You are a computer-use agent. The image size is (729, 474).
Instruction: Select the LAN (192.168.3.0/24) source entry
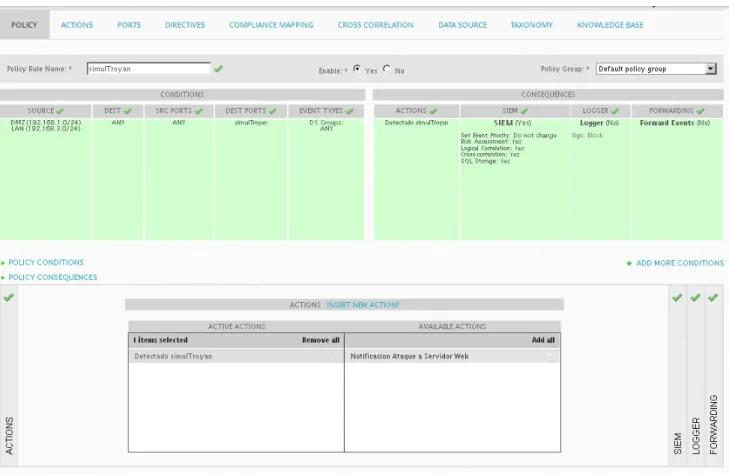tap(46, 129)
